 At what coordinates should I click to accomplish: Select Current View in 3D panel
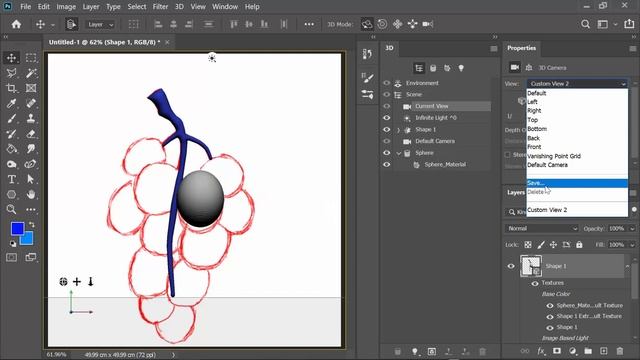tap(432, 106)
